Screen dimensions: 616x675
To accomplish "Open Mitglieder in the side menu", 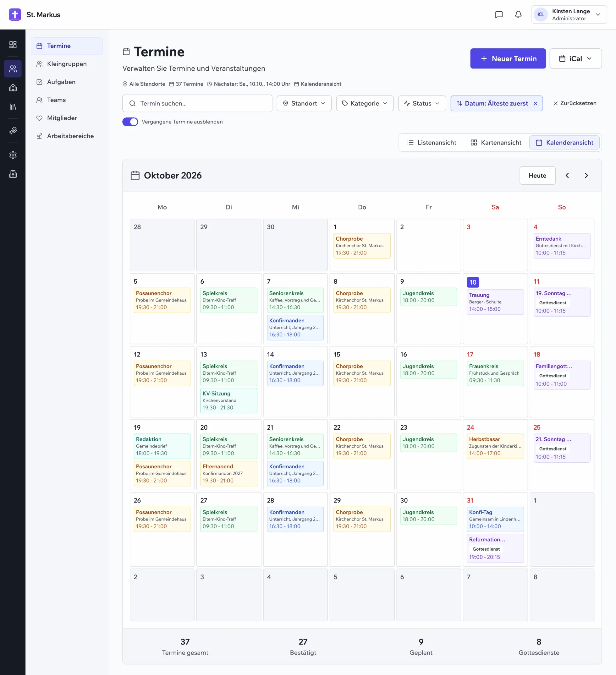I will pyautogui.click(x=67, y=118).
